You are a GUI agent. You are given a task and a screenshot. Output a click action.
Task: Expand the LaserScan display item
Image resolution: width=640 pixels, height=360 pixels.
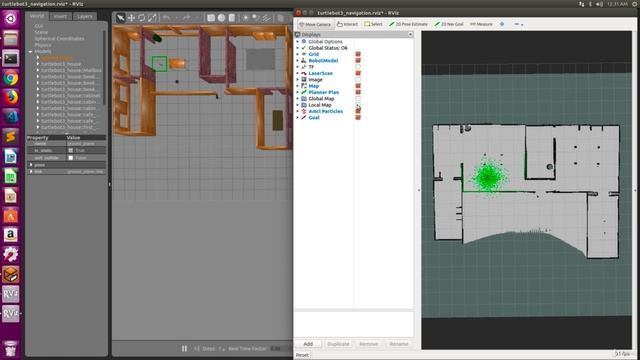click(x=298, y=73)
